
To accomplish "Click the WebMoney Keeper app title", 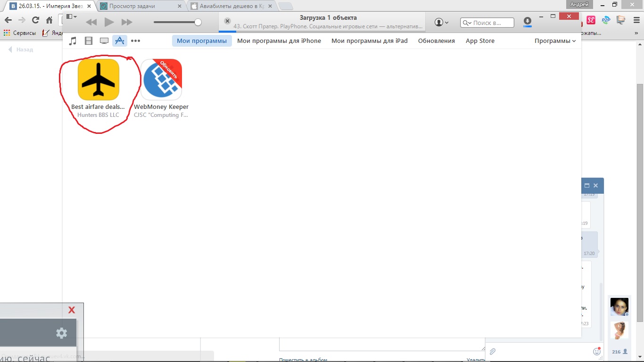I will click(161, 107).
